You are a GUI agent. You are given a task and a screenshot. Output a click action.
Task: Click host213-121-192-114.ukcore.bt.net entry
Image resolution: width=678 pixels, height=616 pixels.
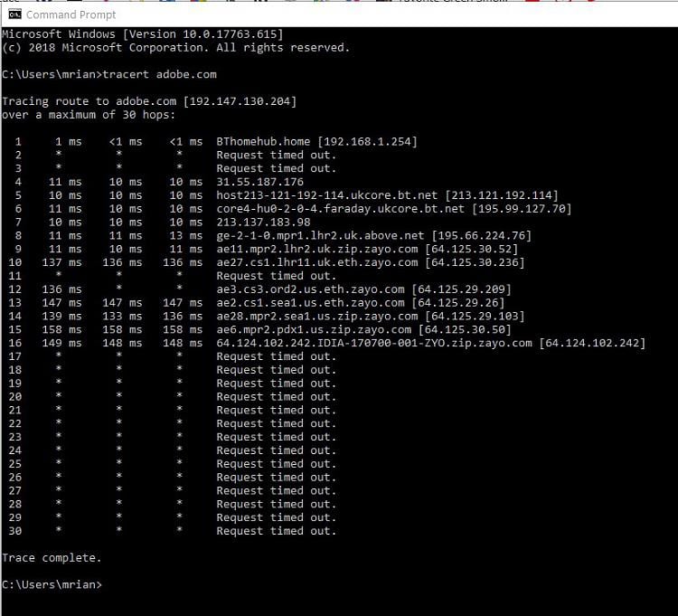pos(387,195)
